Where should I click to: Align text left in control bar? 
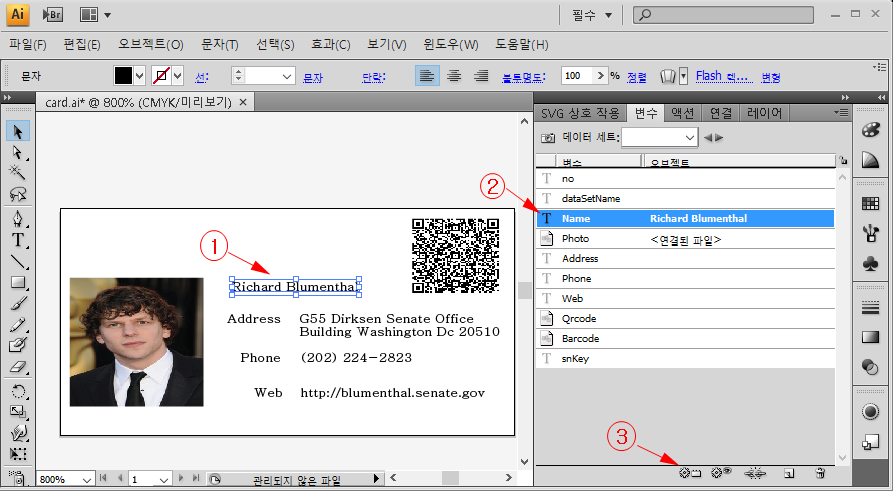pyautogui.click(x=427, y=76)
